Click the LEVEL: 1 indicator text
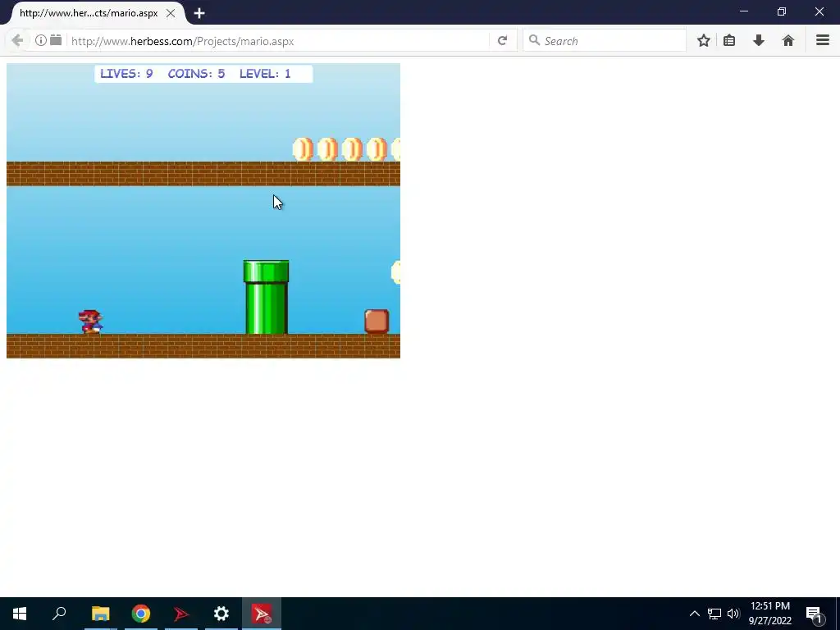This screenshot has height=630, width=840. 265,74
